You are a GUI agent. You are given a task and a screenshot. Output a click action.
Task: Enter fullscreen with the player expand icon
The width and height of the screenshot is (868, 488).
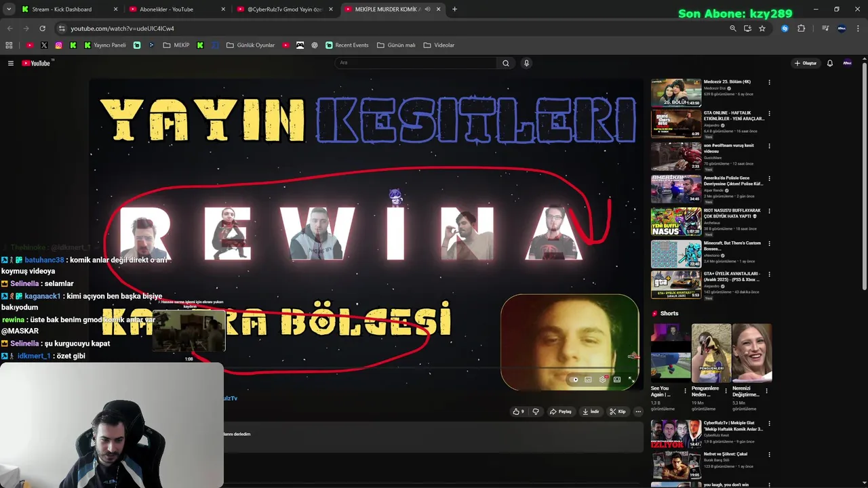631,380
